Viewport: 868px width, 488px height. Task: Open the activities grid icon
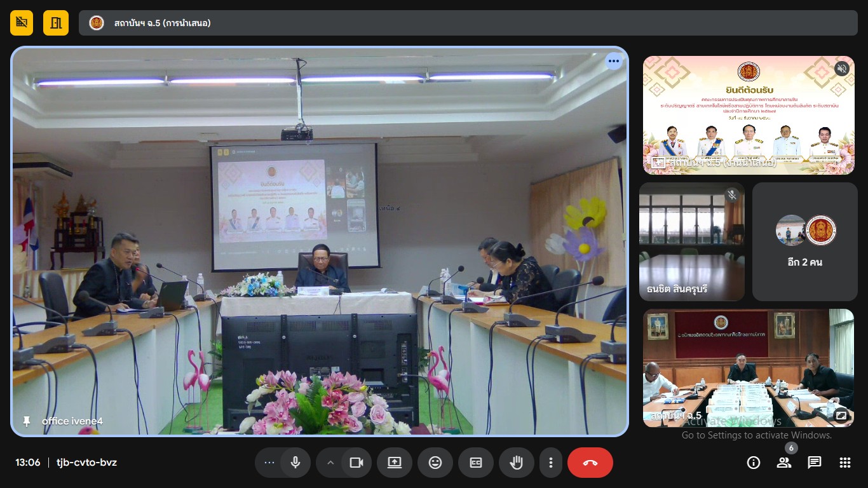click(845, 463)
